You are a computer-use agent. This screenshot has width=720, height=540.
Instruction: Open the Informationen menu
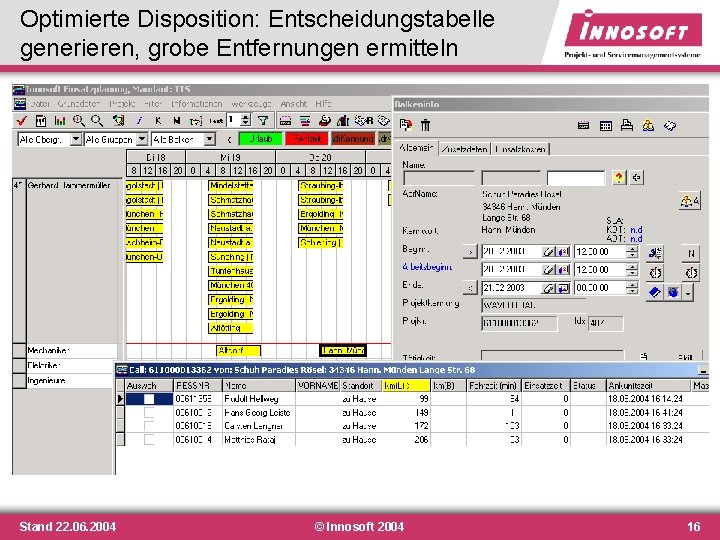point(197,104)
